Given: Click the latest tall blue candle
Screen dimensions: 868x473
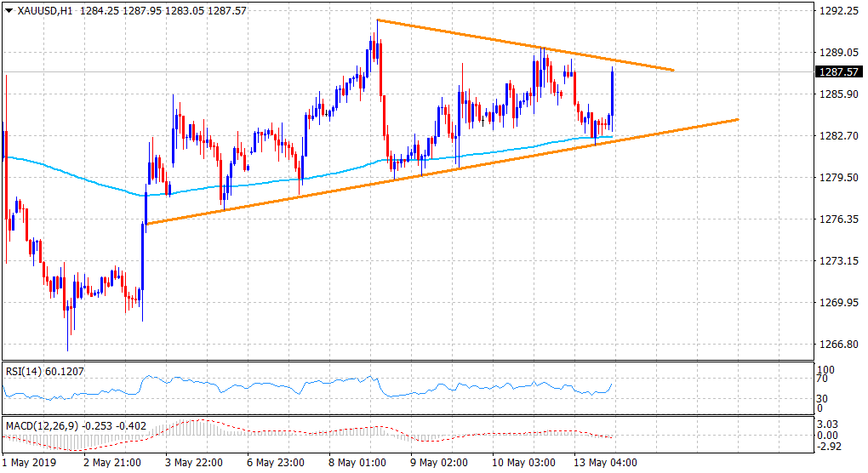Looking at the screenshot, I should pos(612,94).
